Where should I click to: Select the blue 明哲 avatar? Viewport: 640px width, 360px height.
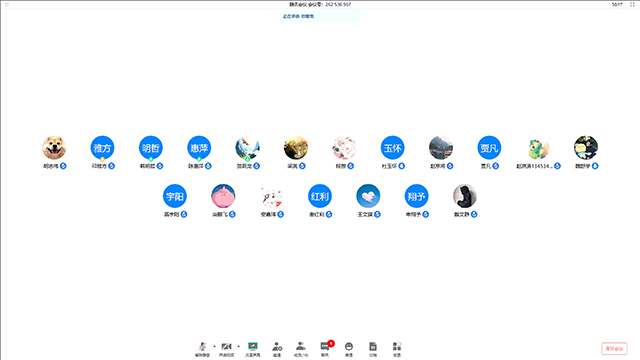(x=151, y=147)
